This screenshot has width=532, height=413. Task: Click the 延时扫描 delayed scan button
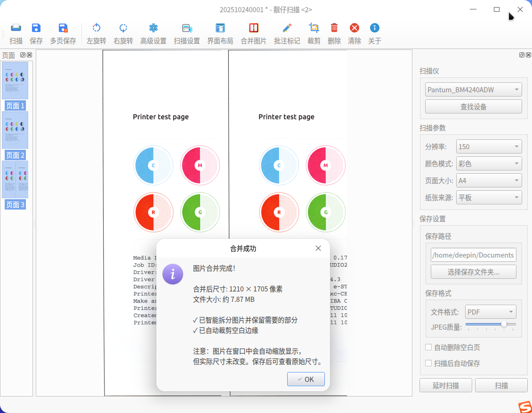pyautogui.click(x=445, y=385)
